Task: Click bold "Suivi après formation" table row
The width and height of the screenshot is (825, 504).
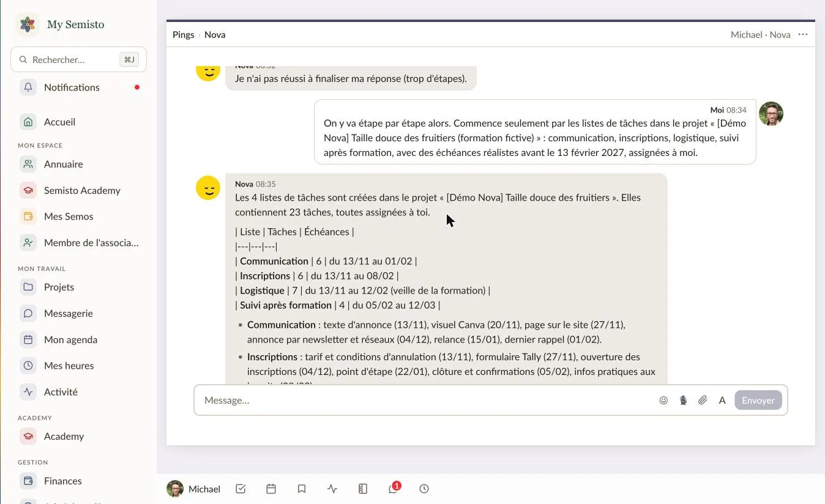Action: [286, 305]
